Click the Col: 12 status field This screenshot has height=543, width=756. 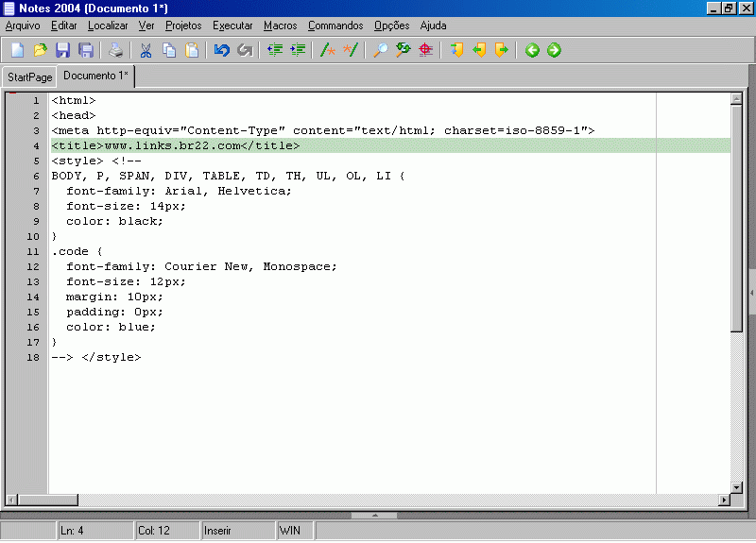point(167,531)
